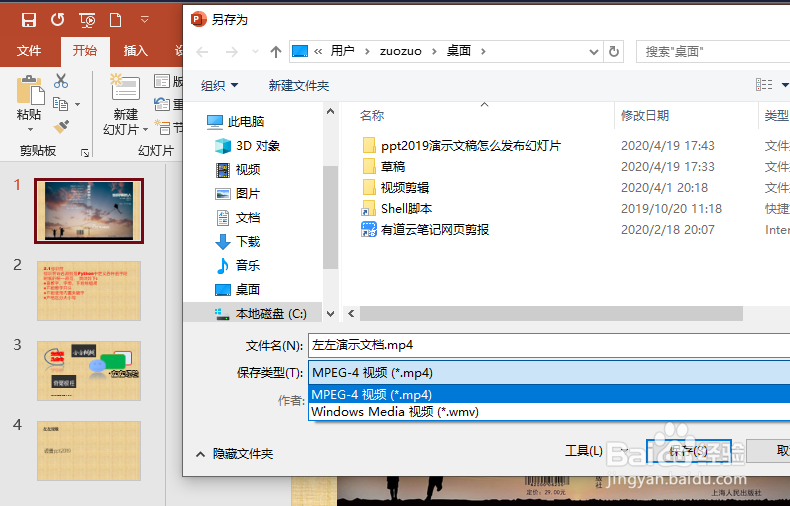Viewport: 790px width, 506px height.
Task: Click the Copy icon in clipboard group
Action: (60, 104)
